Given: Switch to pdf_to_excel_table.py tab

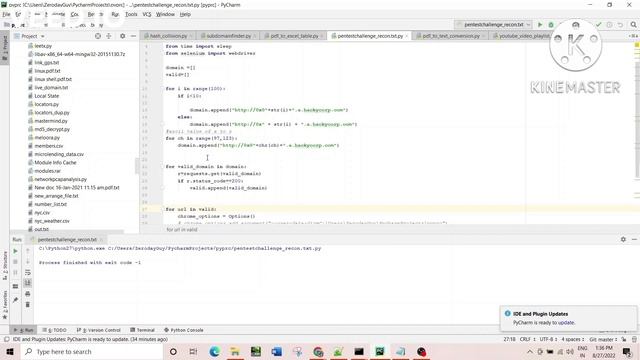Looking at the screenshot, I should point(294,36).
